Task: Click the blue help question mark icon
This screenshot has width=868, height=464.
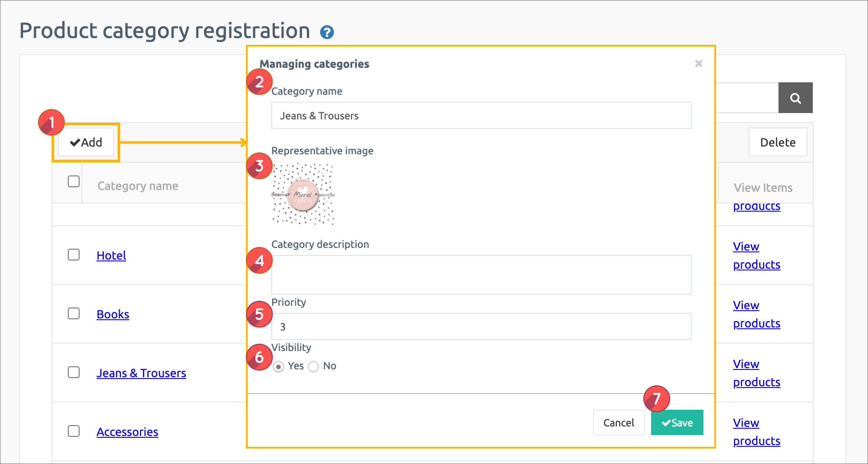Action: 327,33
